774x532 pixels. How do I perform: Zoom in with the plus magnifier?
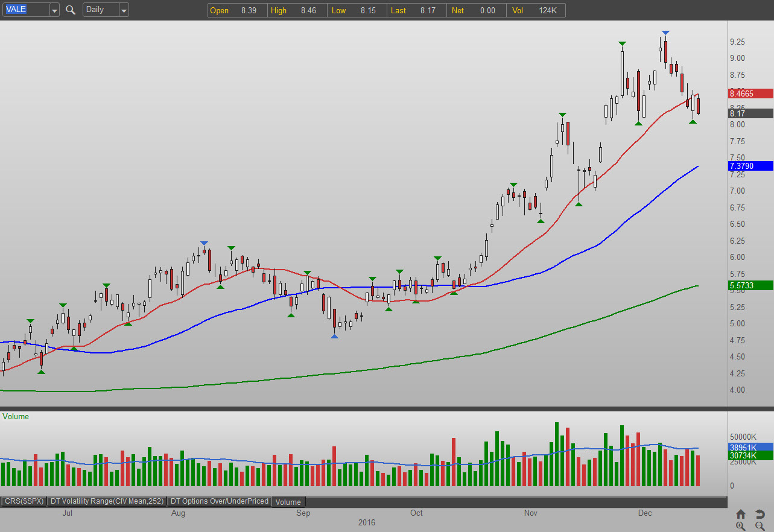pos(741,526)
